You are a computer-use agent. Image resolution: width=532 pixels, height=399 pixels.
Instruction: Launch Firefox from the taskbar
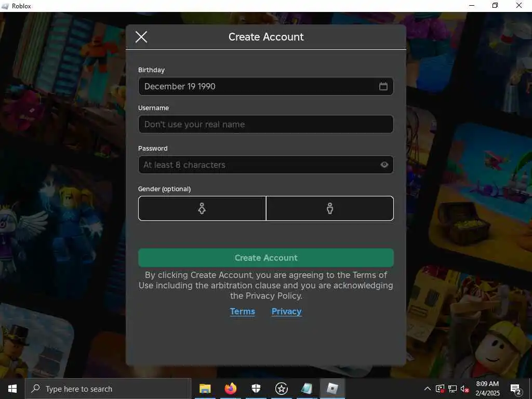230,389
